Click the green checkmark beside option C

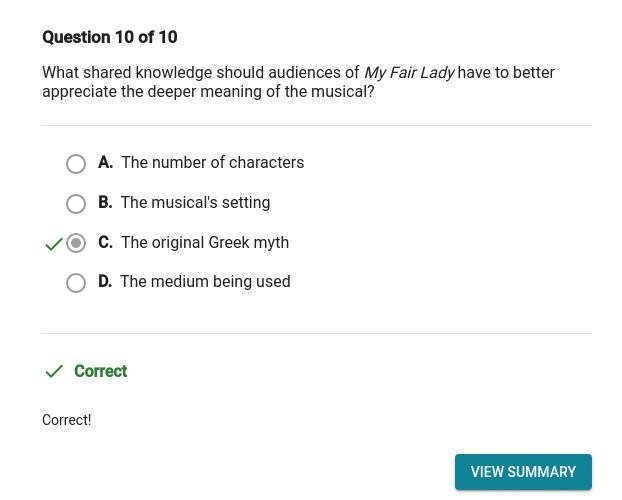coord(54,244)
